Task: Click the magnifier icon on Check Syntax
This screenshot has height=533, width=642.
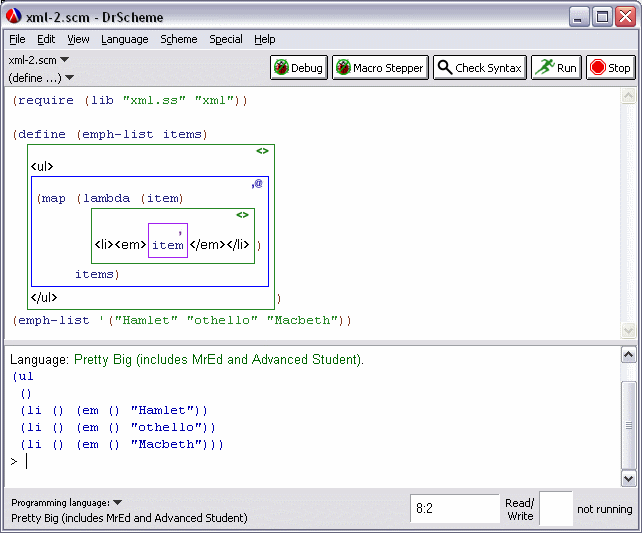Action: pos(445,67)
